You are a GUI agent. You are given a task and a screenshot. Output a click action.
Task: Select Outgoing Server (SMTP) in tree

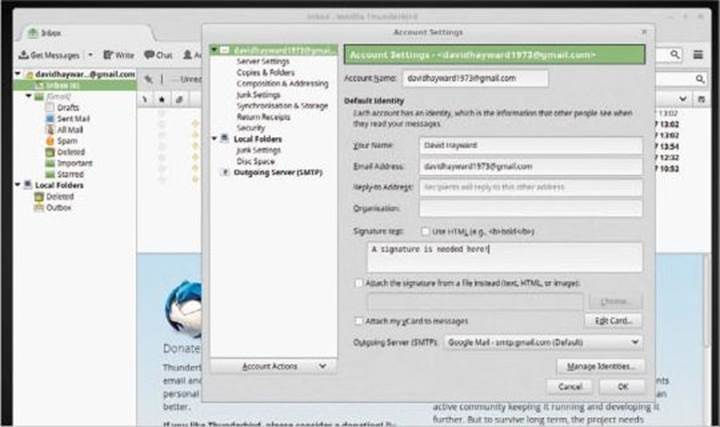click(x=278, y=173)
